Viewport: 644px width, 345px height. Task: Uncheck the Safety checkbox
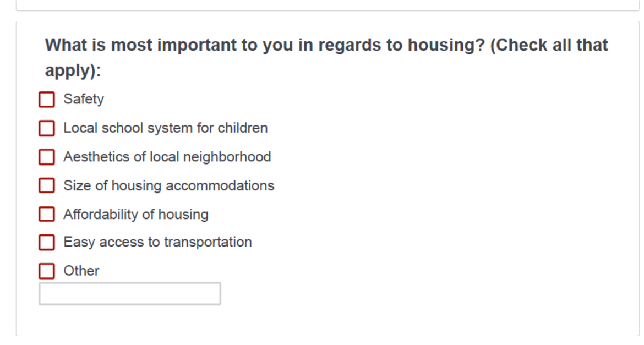click(46, 99)
